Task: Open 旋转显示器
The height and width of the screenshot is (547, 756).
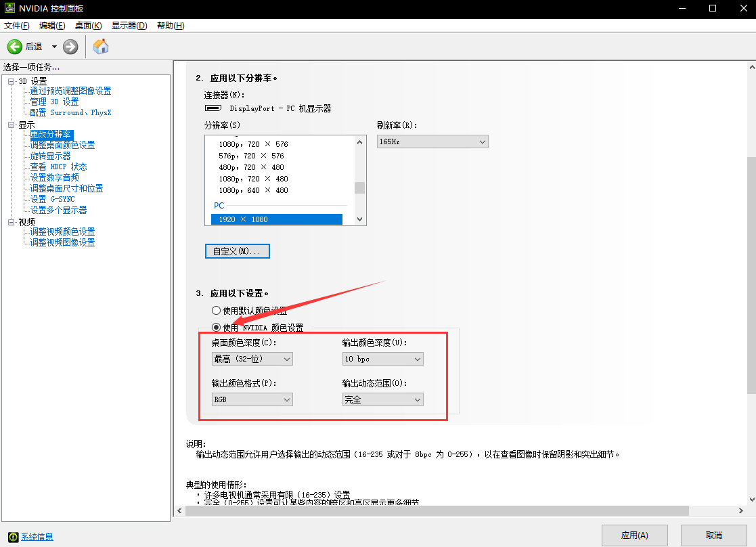Action: 50,156
